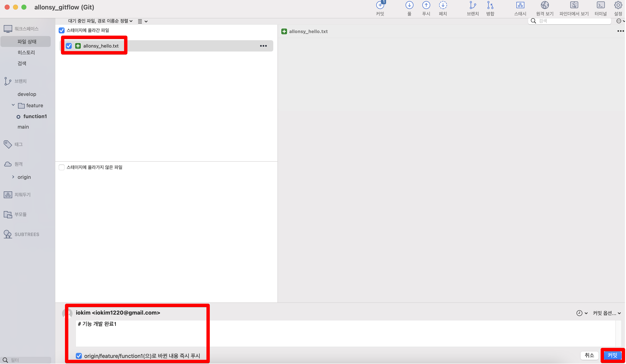Select the develop branch in the sidebar
Screen dimensions: 626x364
(x=27, y=94)
